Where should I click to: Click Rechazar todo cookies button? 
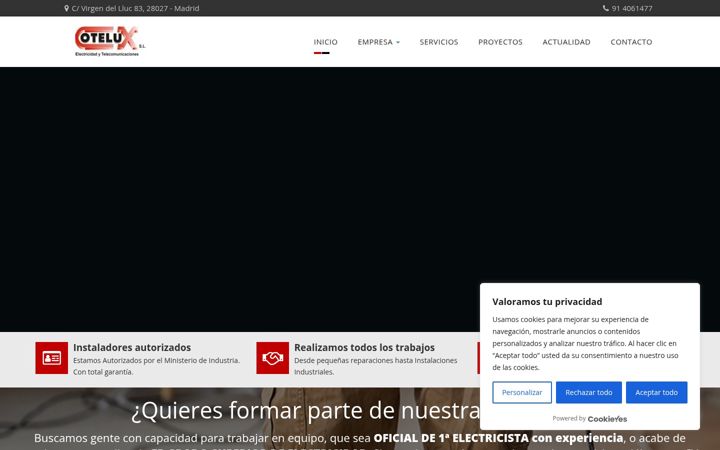pos(589,393)
